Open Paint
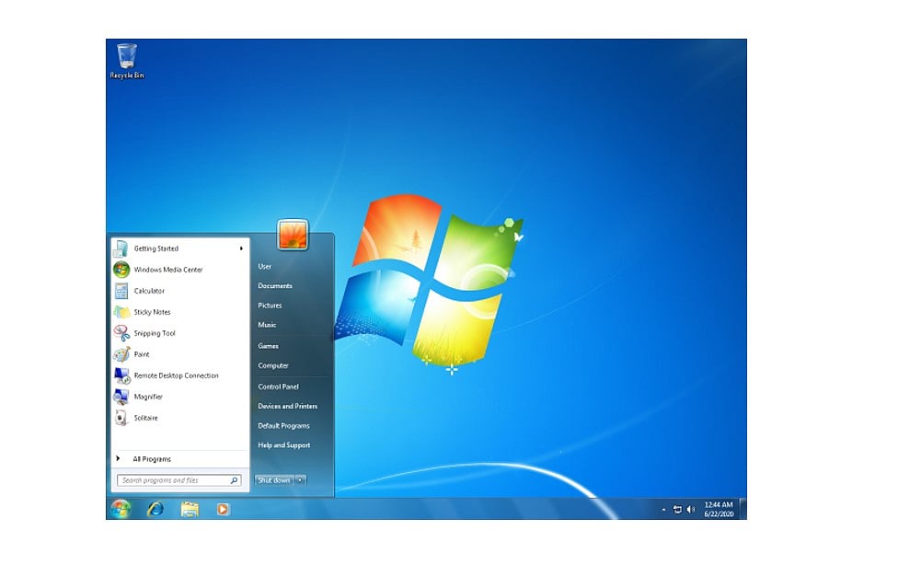Image resolution: width=898 pixels, height=588 pixels. pos(141,354)
